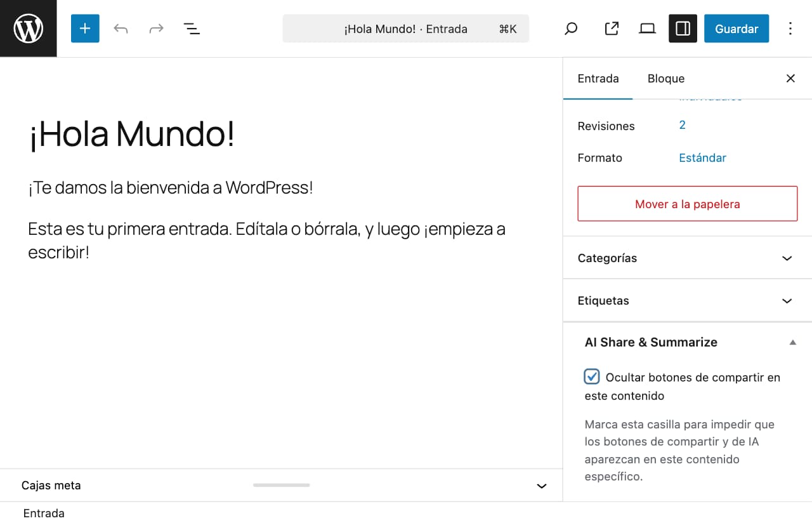Screen dimensions: 812x523
Task: Open the Revisiones link showing 2
Action: (682, 126)
